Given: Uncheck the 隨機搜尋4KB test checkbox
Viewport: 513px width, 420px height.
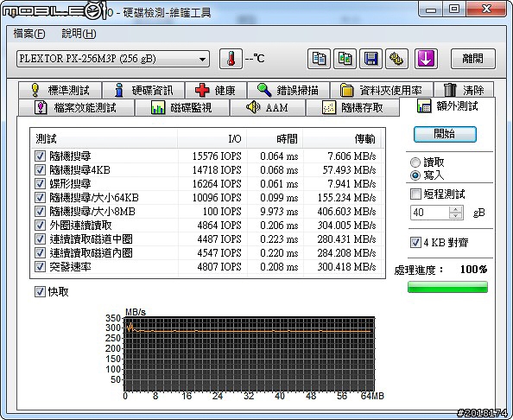Looking at the screenshot, I should [x=40, y=170].
